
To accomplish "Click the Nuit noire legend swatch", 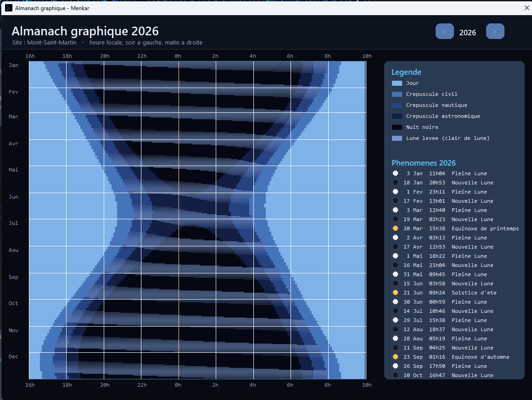I will click(397, 127).
